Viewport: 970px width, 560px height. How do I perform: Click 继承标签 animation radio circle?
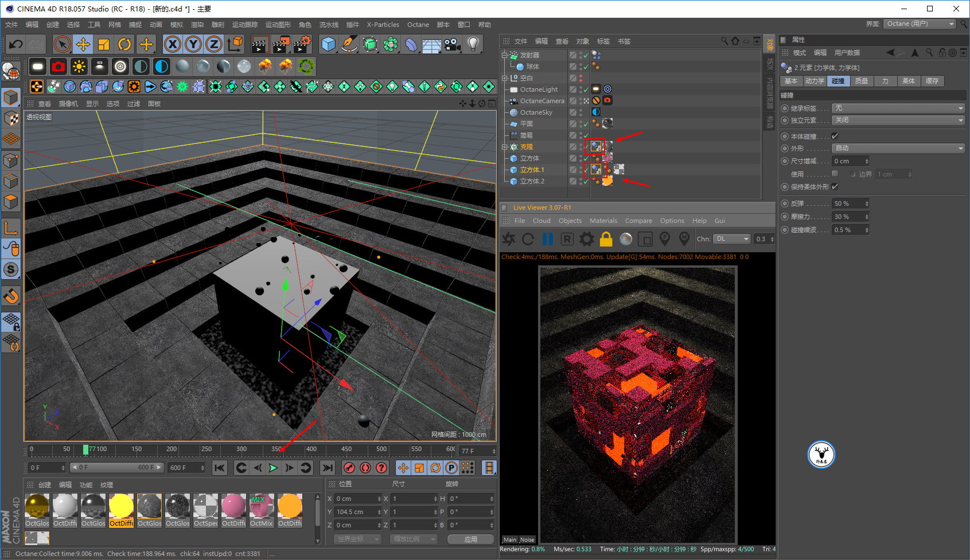[x=785, y=108]
